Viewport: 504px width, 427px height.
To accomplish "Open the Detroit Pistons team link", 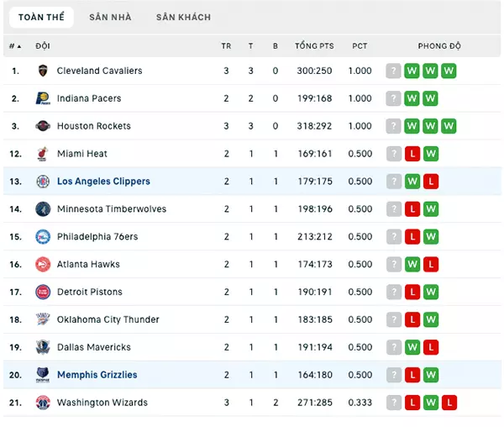I will click(x=89, y=292).
